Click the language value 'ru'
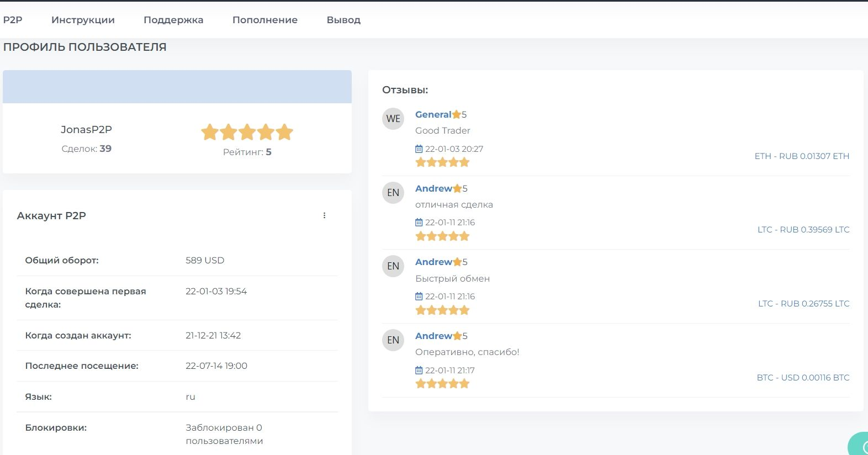 coord(190,396)
